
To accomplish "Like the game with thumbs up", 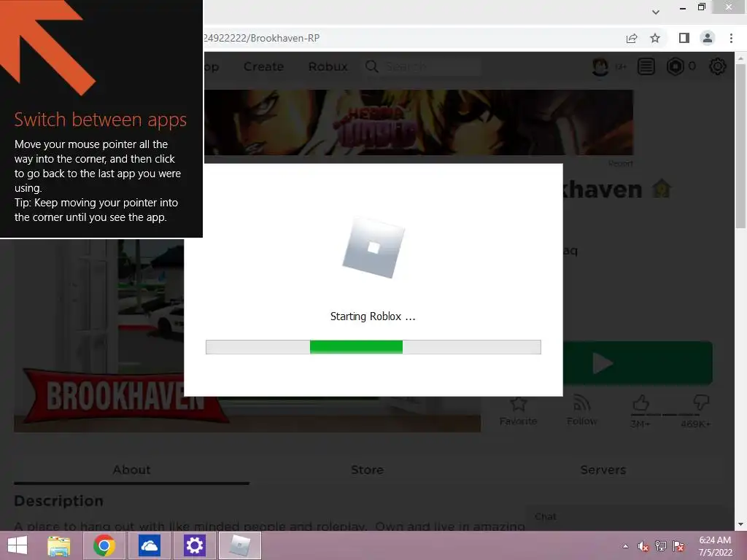I will click(640, 404).
